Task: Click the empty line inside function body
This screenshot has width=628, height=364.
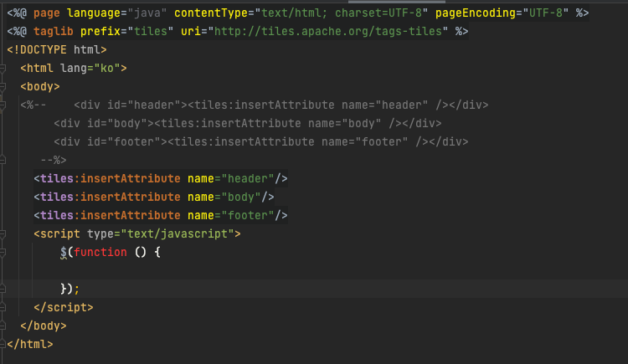Action: click(x=314, y=270)
